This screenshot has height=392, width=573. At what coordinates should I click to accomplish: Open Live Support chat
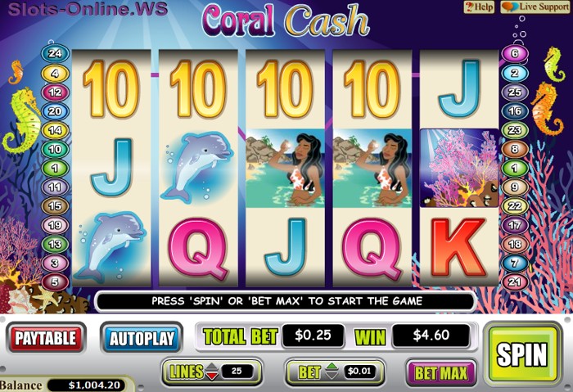(535, 7)
